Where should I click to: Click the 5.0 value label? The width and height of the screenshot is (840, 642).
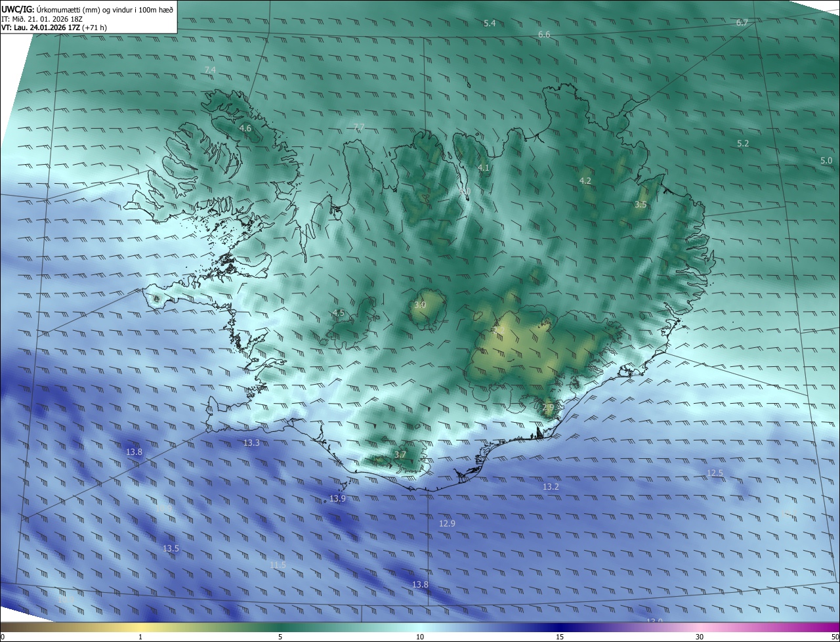[x=826, y=160]
